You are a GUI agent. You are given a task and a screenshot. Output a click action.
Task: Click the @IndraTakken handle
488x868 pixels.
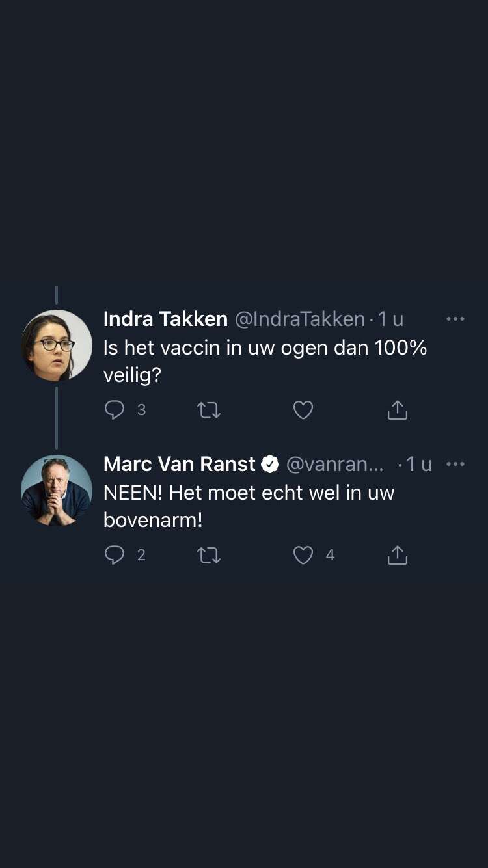(299, 319)
